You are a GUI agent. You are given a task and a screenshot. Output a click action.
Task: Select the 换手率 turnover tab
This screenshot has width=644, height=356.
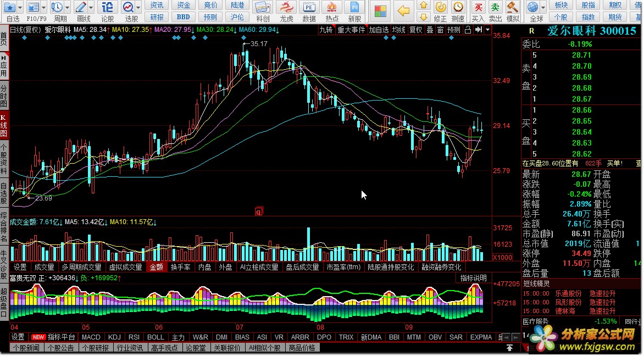(x=181, y=267)
